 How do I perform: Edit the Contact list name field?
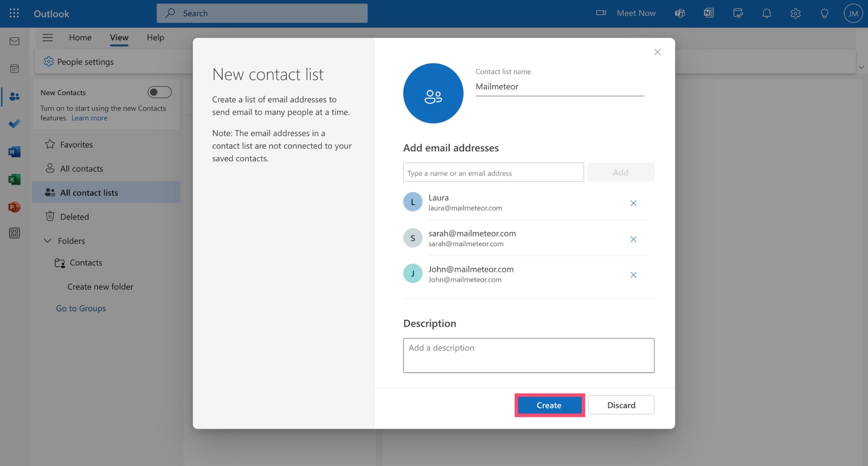[559, 87]
